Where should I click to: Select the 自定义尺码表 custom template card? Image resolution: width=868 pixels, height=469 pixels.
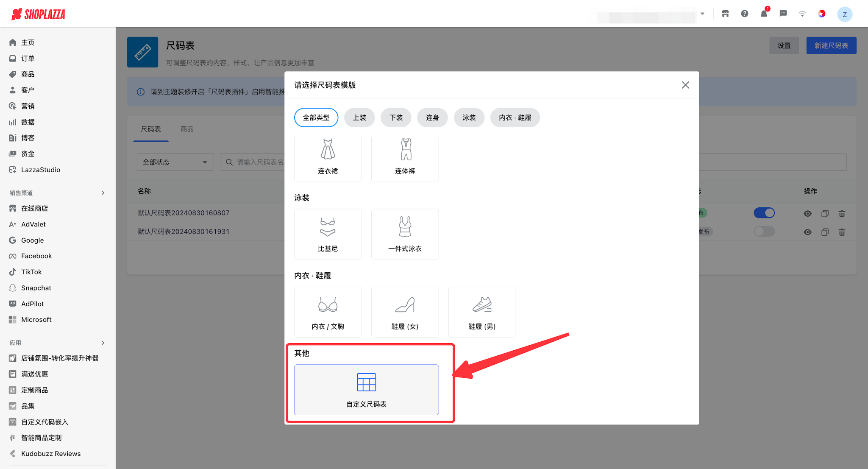tap(366, 389)
